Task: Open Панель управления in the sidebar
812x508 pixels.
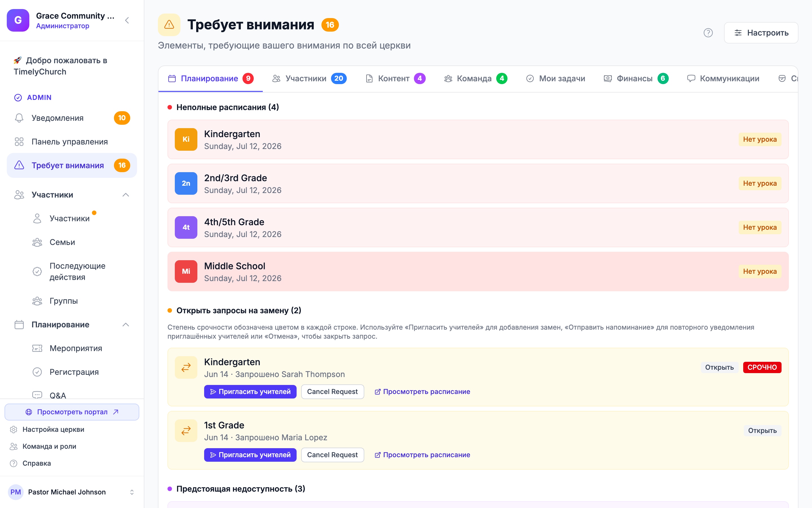Action: pyautogui.click(x=72, y=142)
